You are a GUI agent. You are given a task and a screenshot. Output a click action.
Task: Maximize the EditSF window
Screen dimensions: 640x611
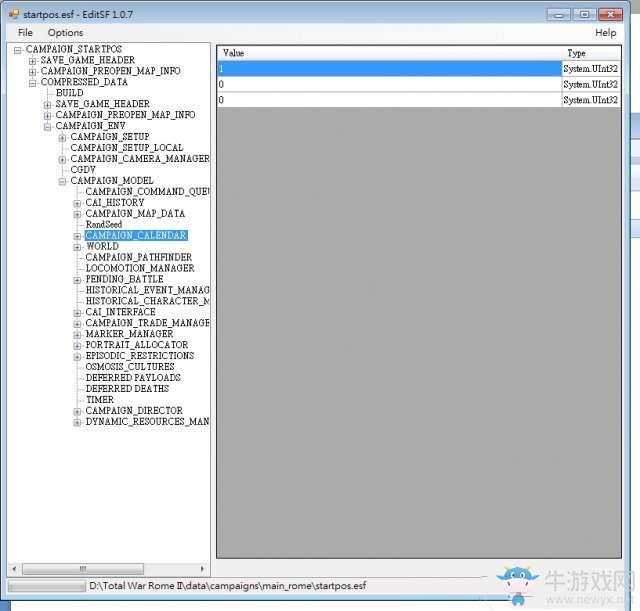coord(584,15)
